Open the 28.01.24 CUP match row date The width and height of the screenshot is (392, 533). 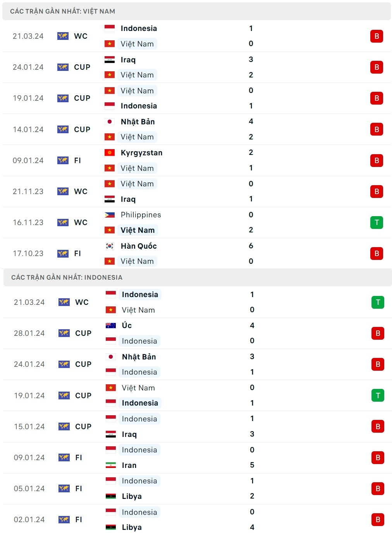(29, 333)
